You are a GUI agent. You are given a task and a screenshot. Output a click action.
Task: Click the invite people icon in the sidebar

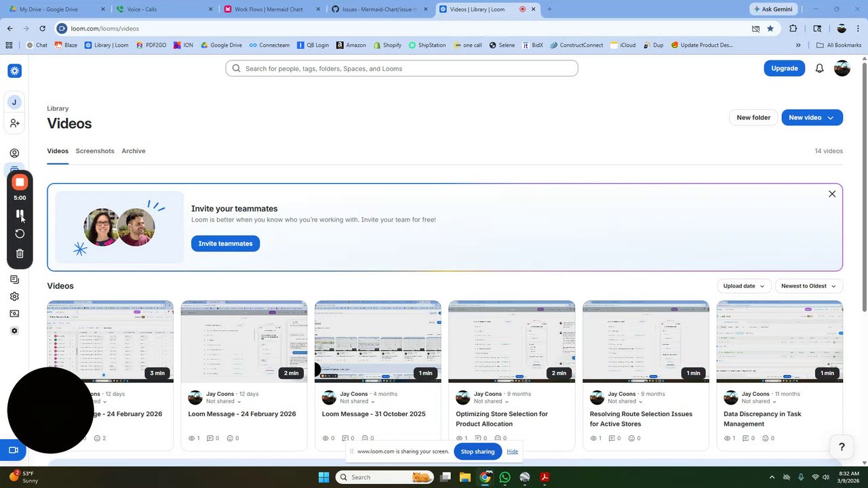[14, 123]
